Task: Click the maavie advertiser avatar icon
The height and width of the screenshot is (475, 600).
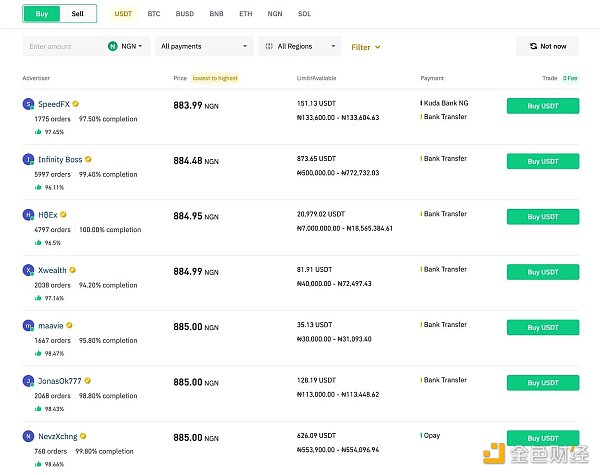Action: click(x=28, y=325)
